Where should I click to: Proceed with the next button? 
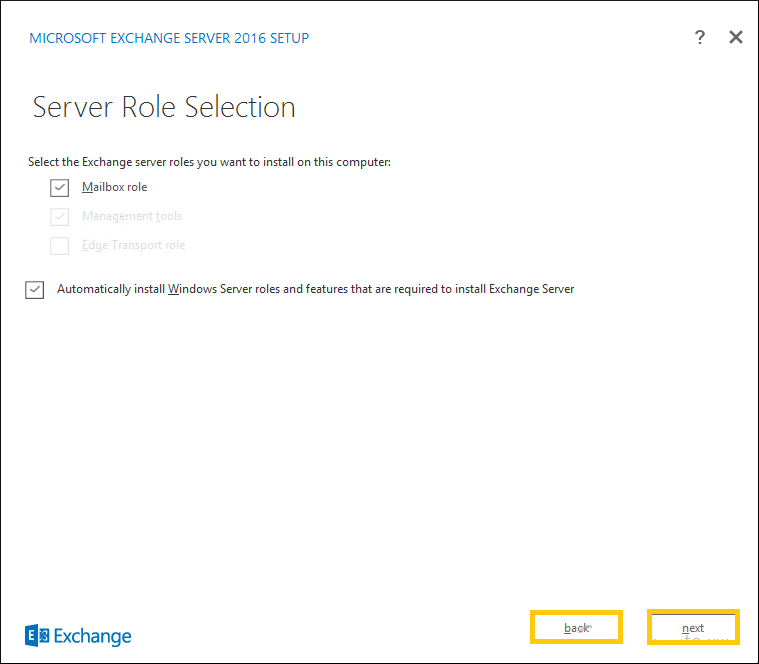pyautogui.click(x=693, y=628)
